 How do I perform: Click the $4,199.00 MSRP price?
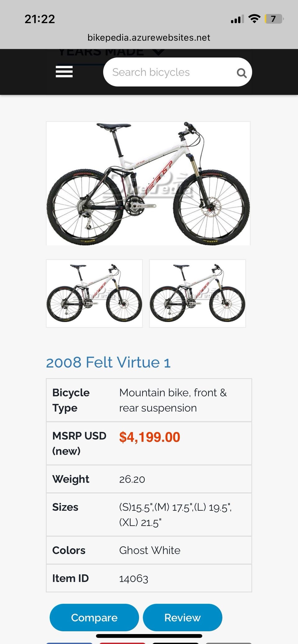(150, 437)
